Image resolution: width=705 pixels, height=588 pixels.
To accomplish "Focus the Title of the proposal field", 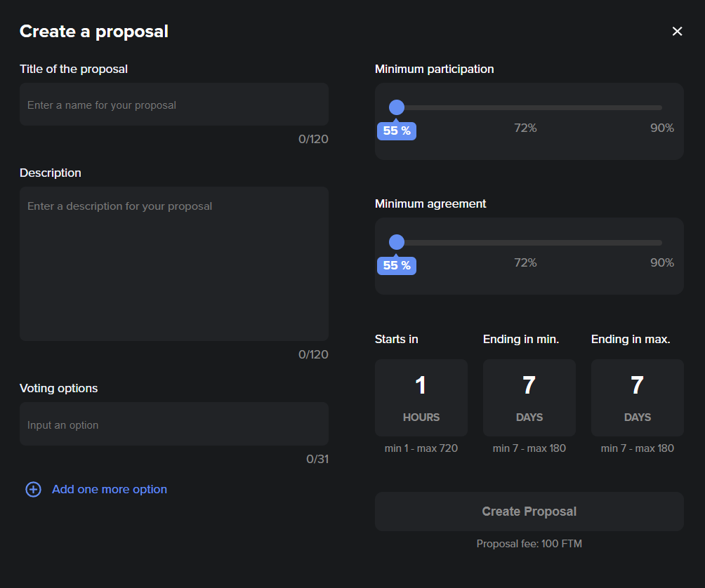I will 173,105.
